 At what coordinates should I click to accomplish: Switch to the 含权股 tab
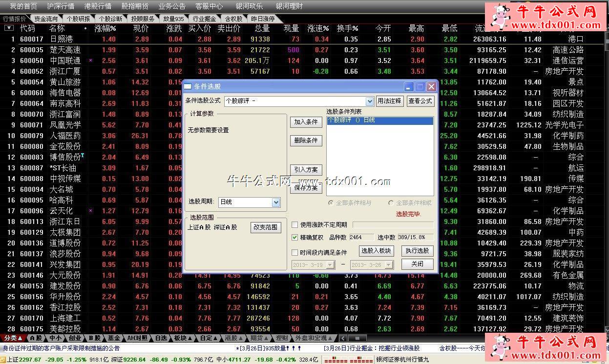tap(233, 19)
